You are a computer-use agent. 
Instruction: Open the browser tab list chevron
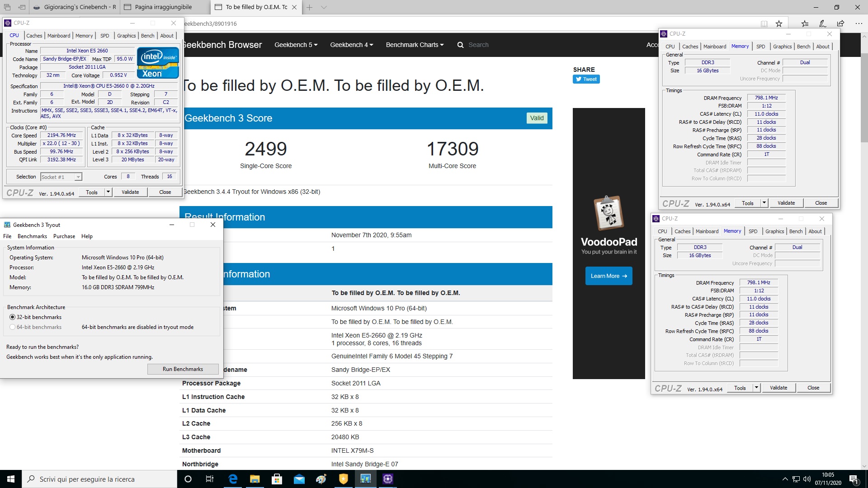(x=324, y=7)
